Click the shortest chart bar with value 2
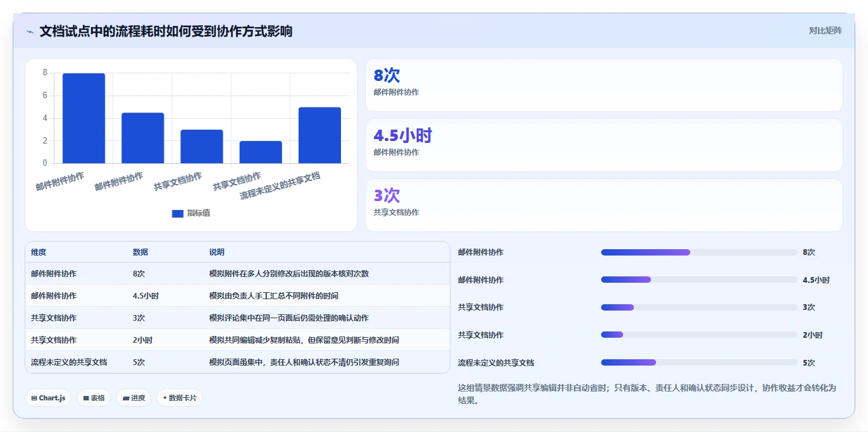This screenshot has height=432, width=868. 261,152
